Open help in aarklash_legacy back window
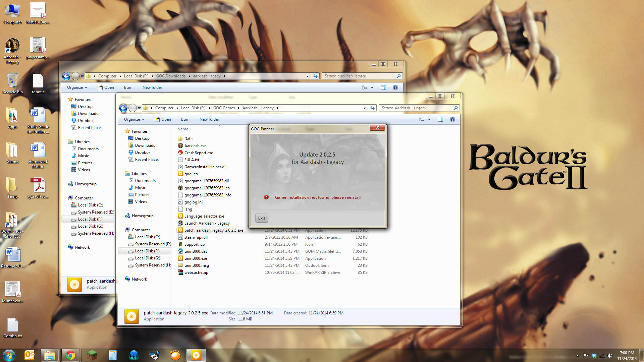Screen dimensions: 644x362 tap(395, 87)
